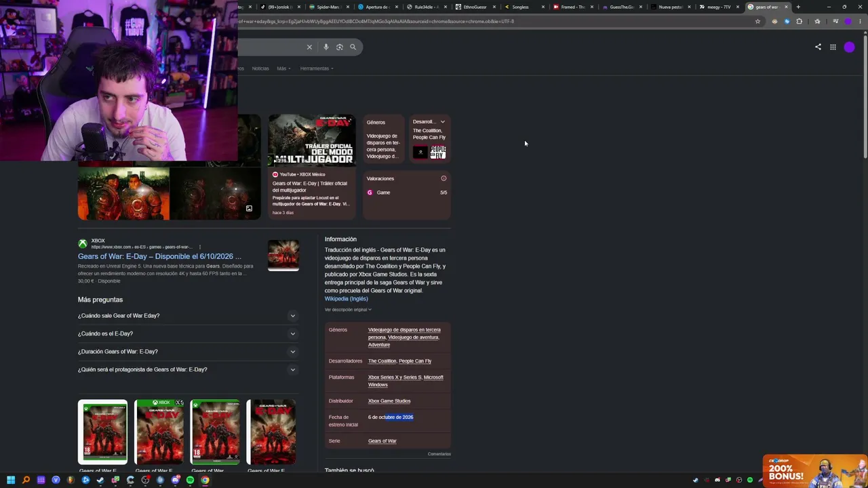868x488 pixels.
Task: Close the Songless browser tab
Action: (x=543, y=7)
